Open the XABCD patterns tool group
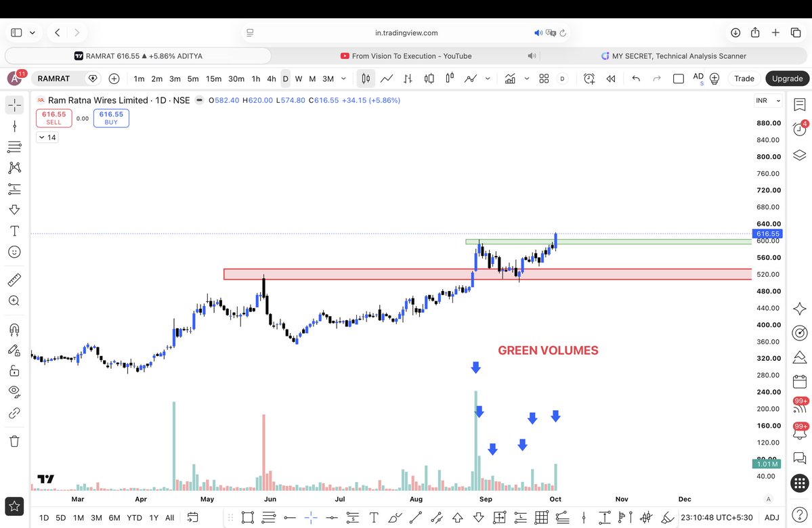 (x=14, y=168)
